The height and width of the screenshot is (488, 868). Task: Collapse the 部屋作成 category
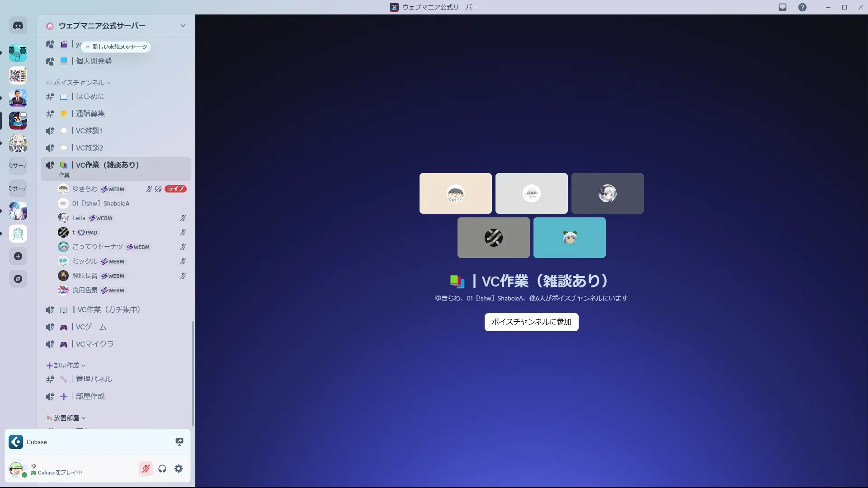click(66, 366)
